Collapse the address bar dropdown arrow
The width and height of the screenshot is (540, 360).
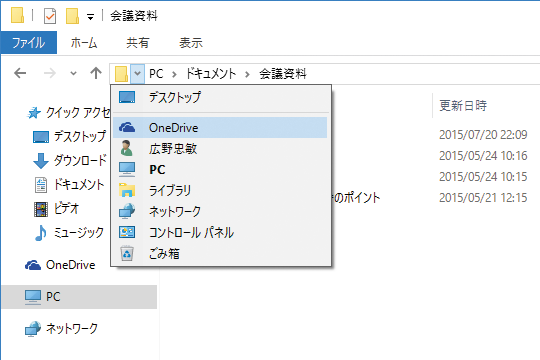[x=137, y=73]
